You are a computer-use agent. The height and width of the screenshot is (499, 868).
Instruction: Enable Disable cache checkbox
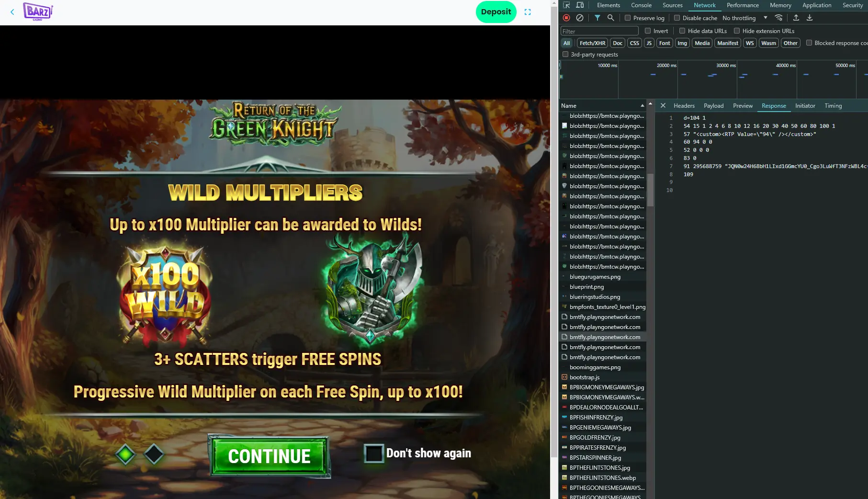pos(677,18)
